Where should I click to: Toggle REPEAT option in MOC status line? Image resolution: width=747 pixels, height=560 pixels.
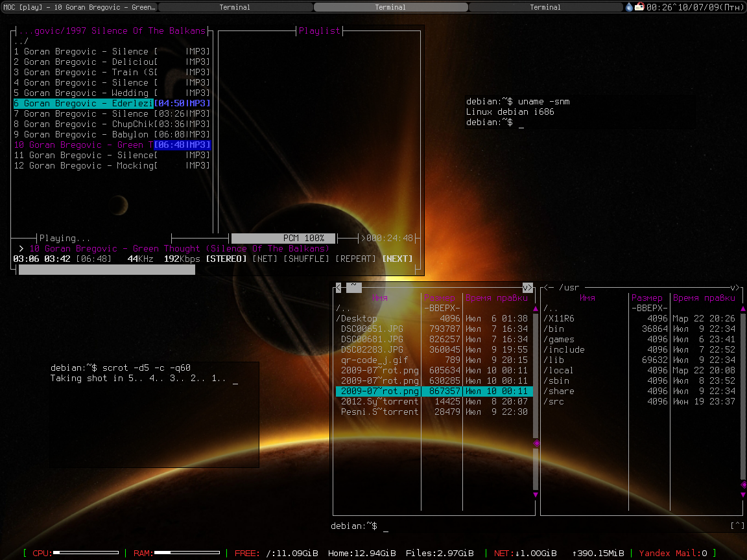[x=356, y=259]
